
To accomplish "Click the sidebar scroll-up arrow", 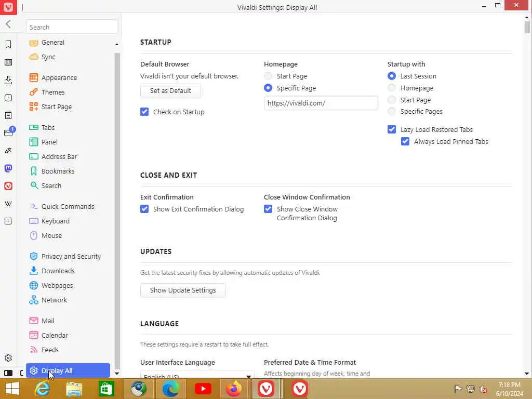I will click(x=117, y=45).
